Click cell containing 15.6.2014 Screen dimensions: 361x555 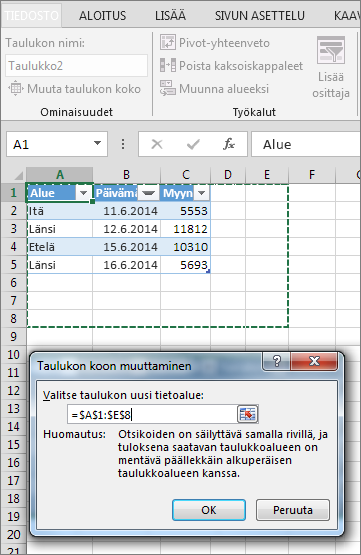pos(126,247)
